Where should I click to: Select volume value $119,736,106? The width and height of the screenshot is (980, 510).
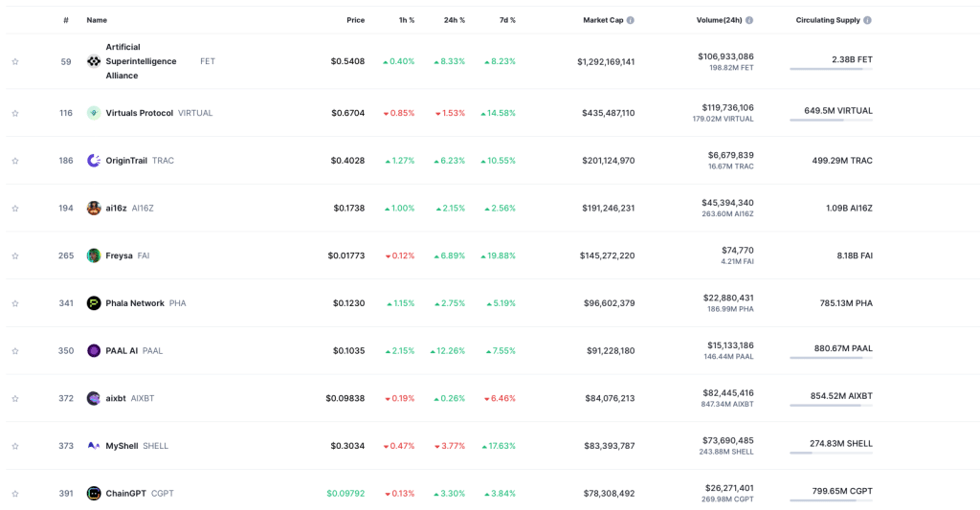click(727, 107)
